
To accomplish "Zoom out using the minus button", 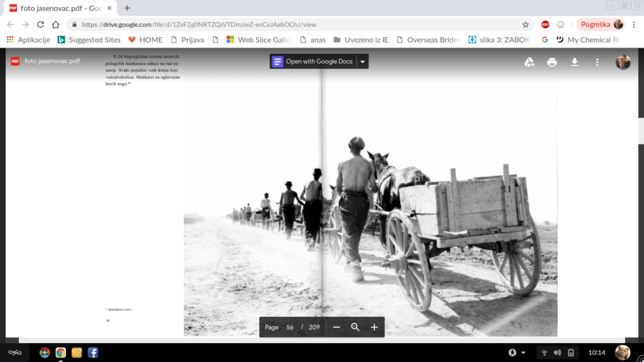I will 336,327.
